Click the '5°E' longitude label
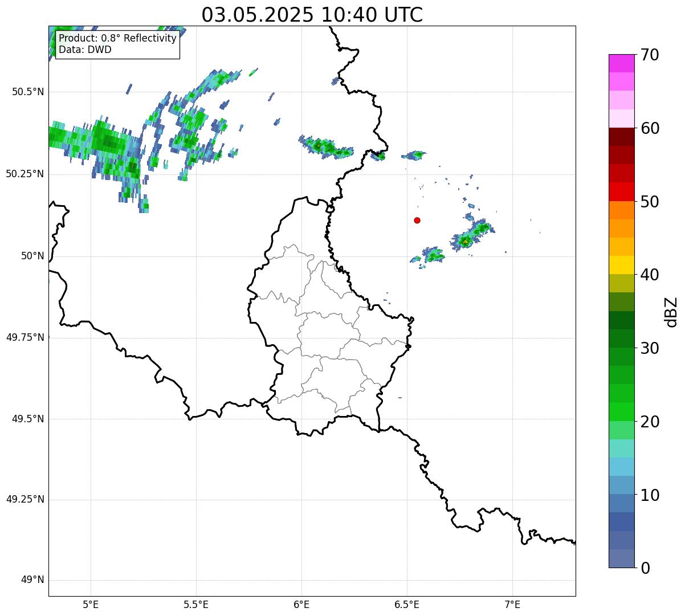The image size is (685, 616). click(91, 605)
